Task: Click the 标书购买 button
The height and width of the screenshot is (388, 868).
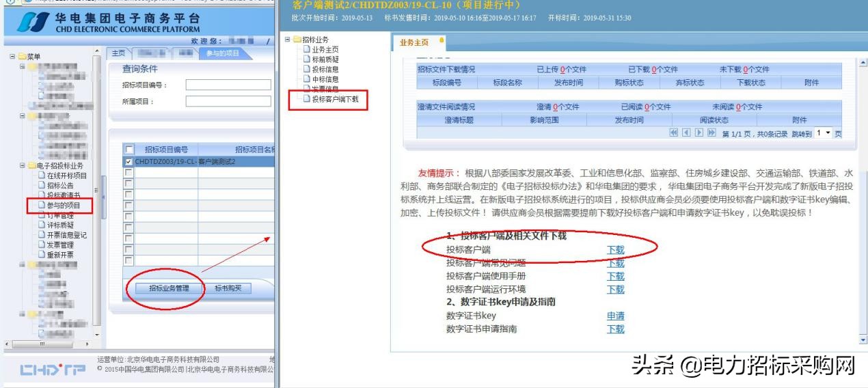Action: click(228, 288)
